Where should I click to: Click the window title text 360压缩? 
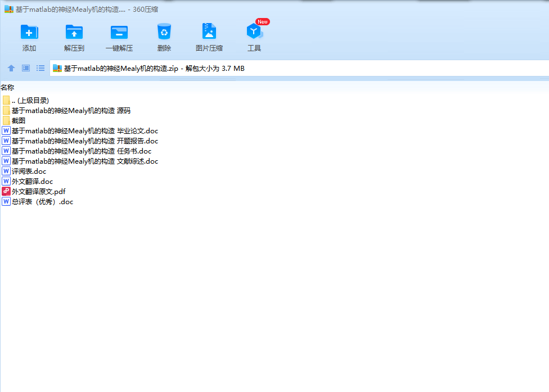coord(145,10)
